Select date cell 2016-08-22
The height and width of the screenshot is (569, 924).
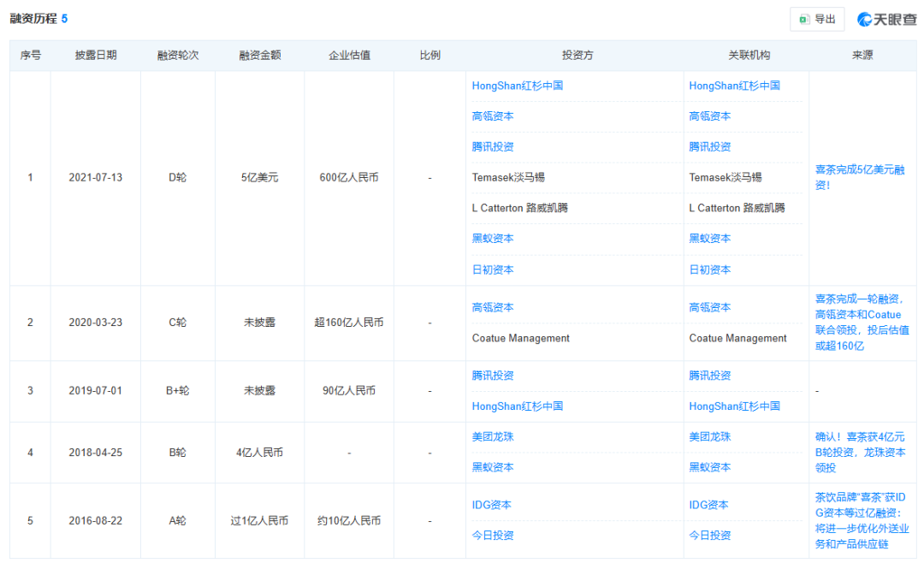(x=96, y=520)
